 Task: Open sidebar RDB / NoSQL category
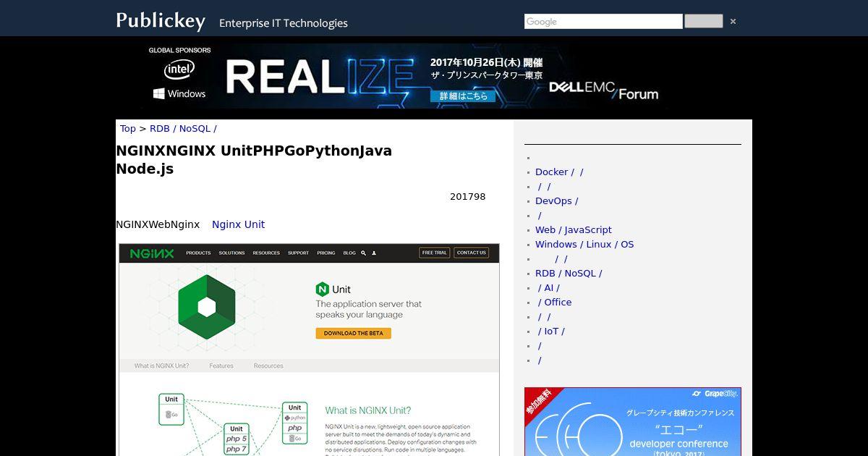click(569, 274)
